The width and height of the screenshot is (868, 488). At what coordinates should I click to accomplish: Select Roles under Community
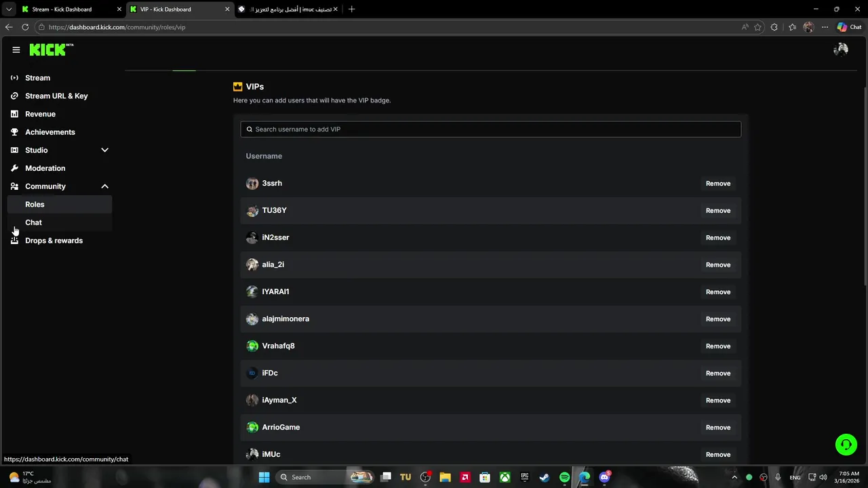[60, 204]
